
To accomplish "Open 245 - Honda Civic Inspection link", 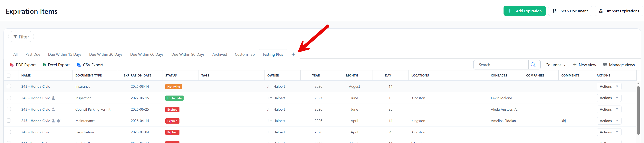I will (35, 98).
